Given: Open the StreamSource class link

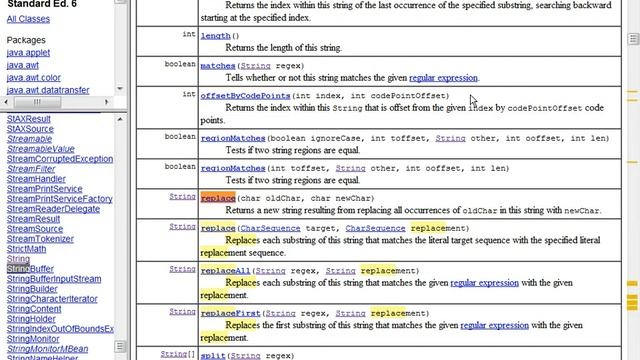Looking at the screenshot, I should 35,229.
